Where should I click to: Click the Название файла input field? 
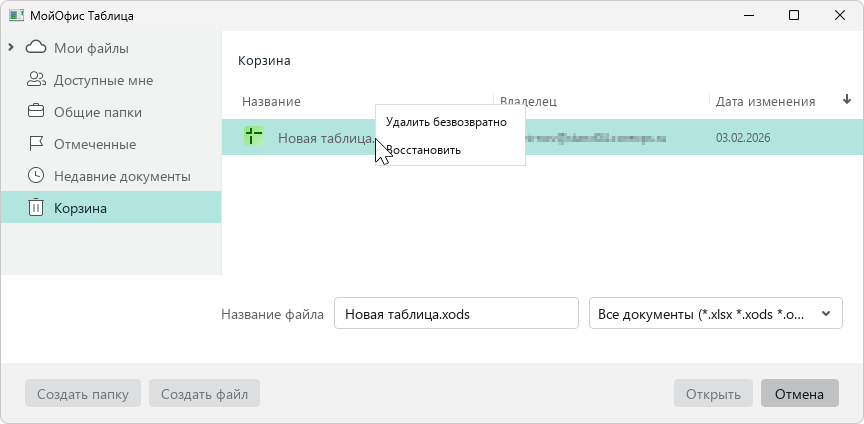click(456, 313)
